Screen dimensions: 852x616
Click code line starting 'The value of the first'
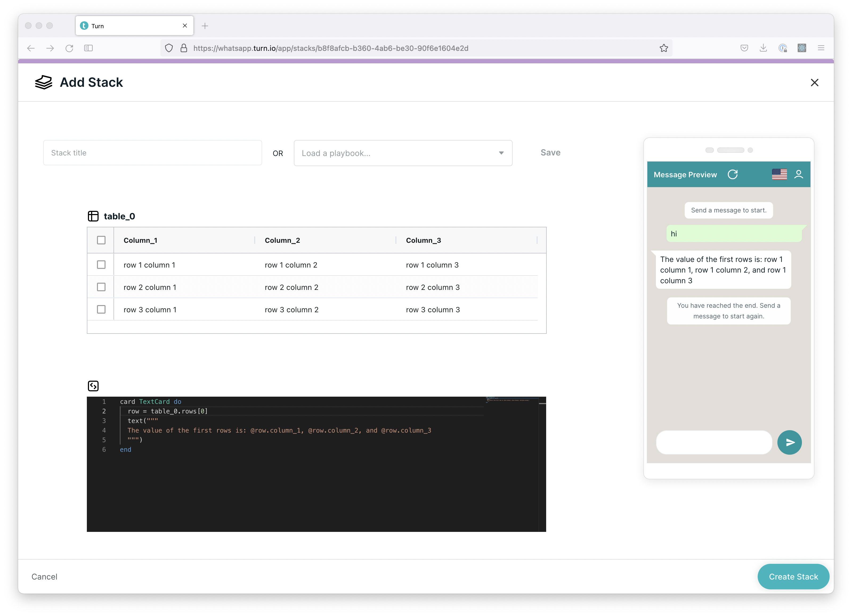point(279,430)
